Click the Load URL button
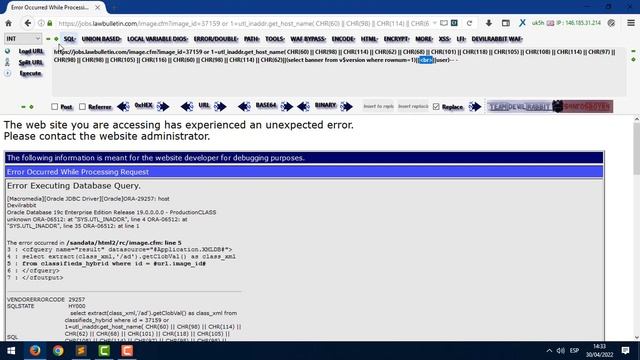The height and width of the screenshot is (360, 640). click(31, 51)
